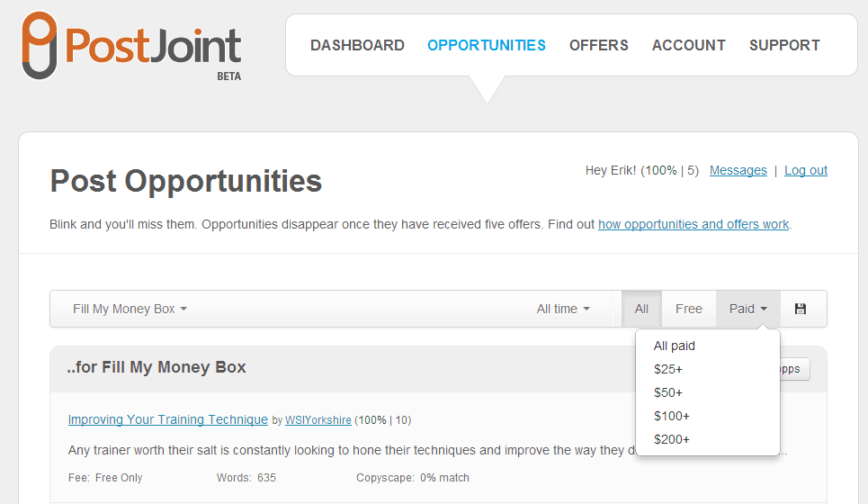Open the Messages link
This screenshot has width=868, height=504.
click(738, 171)
